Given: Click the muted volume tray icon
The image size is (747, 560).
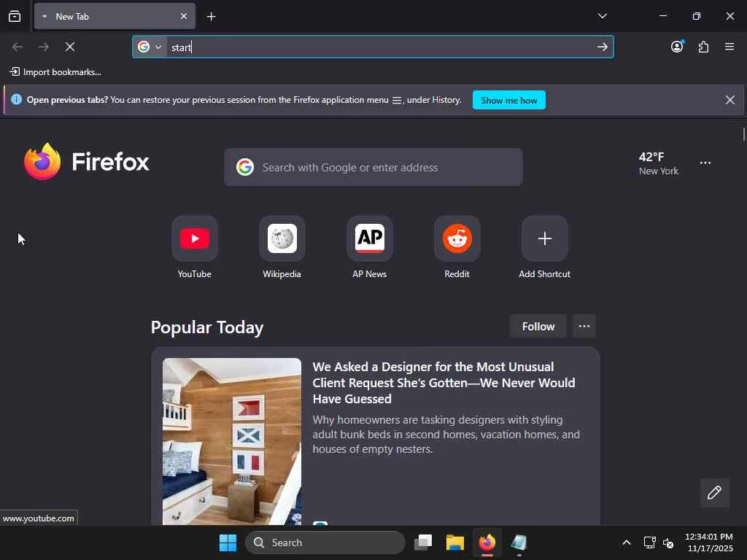Looking at the screenshot, I should click(x=668, y=542).
